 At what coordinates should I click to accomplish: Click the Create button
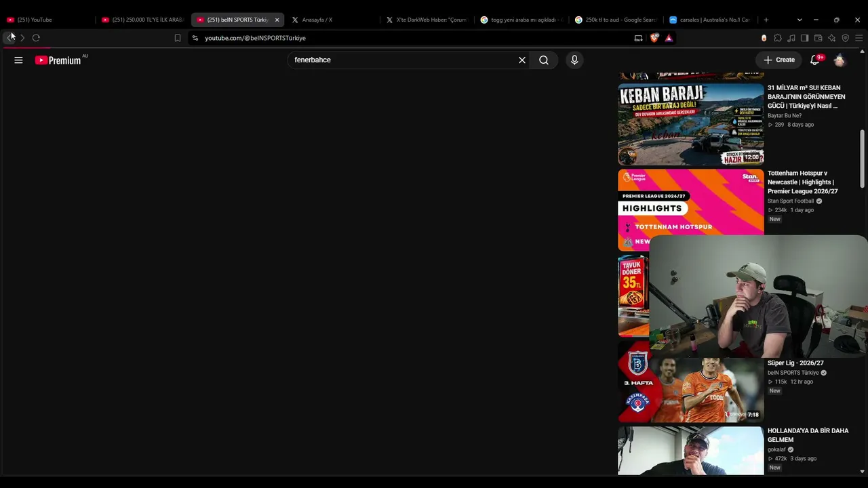click(779, 60)
